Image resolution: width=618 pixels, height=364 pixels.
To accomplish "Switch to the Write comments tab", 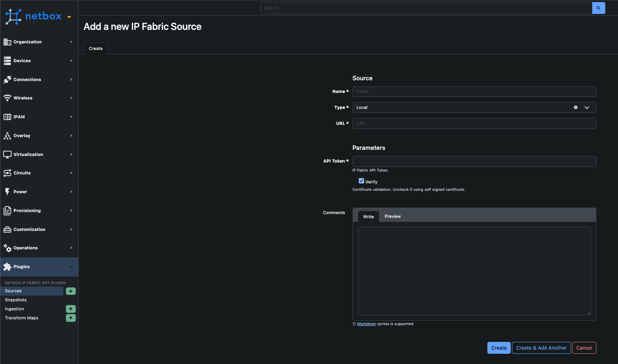I will (368, 217).
